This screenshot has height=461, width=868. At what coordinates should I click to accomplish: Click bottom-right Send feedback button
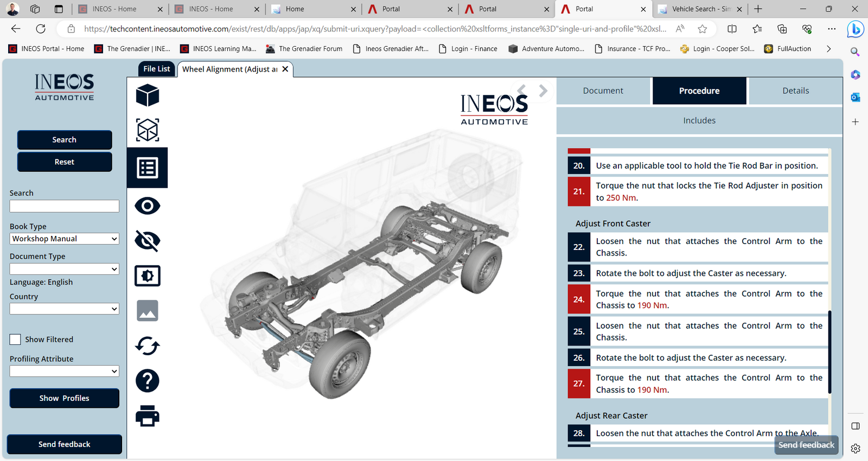[806, 445]
